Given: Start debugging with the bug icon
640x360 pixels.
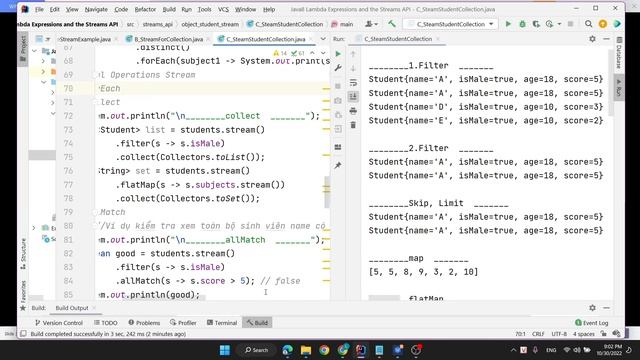Looking at the screenshot, I should point(522,24).
